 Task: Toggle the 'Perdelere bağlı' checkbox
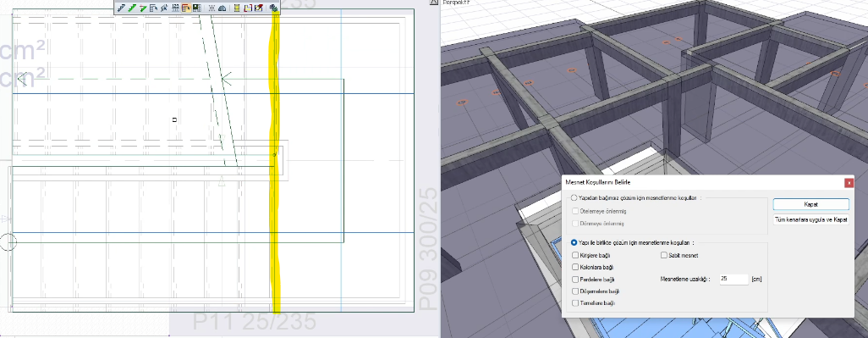tap(576, 280)
